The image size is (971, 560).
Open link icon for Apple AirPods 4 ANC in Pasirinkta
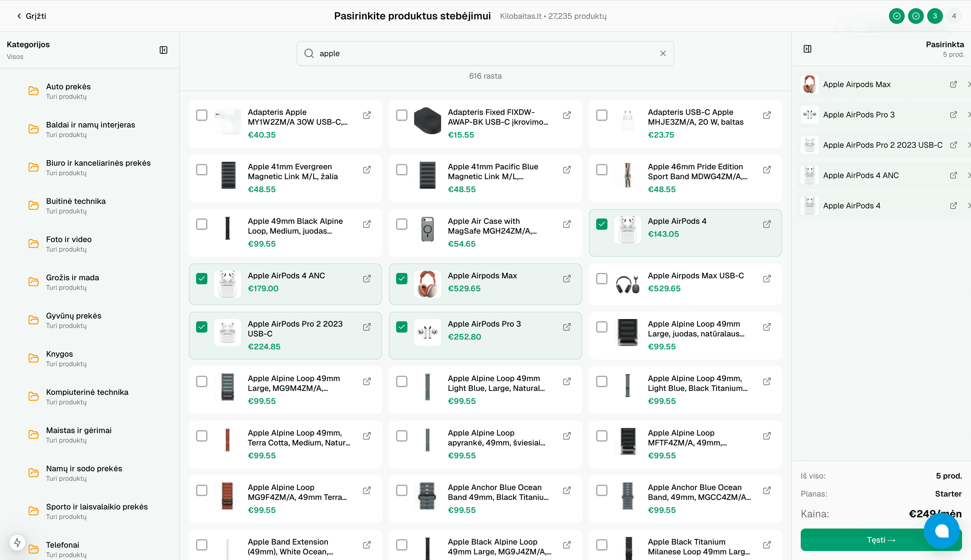click(x=953, y=175)
